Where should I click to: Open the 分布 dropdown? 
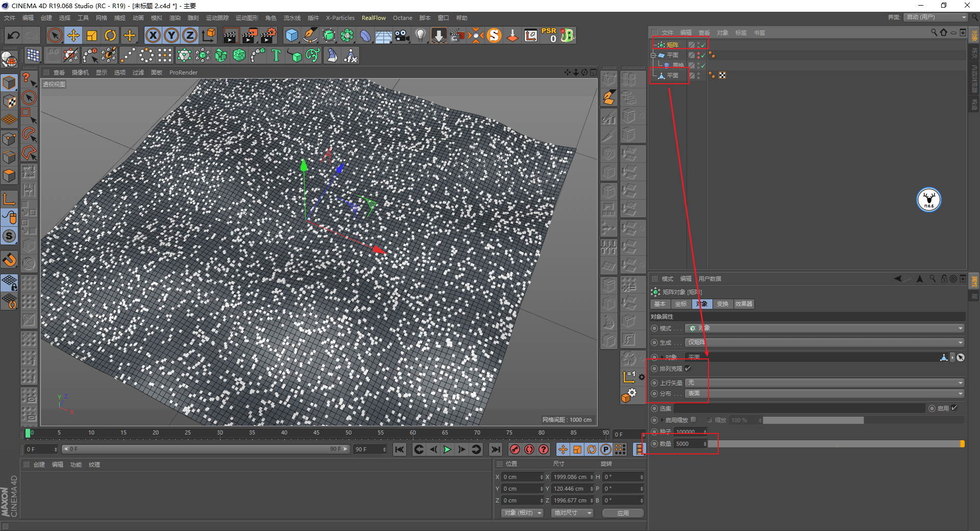824,394
